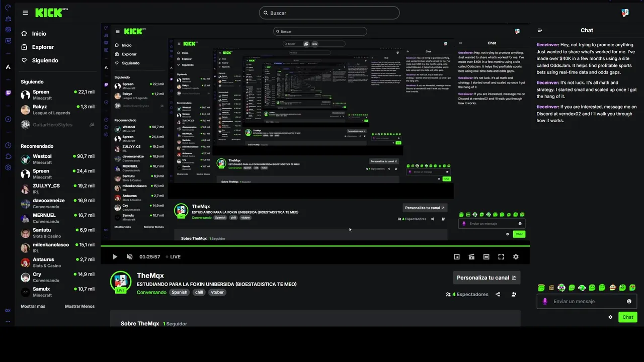Screen dimensions: 644x362
Task: Click the golden angry square emote
Action: 551,288
